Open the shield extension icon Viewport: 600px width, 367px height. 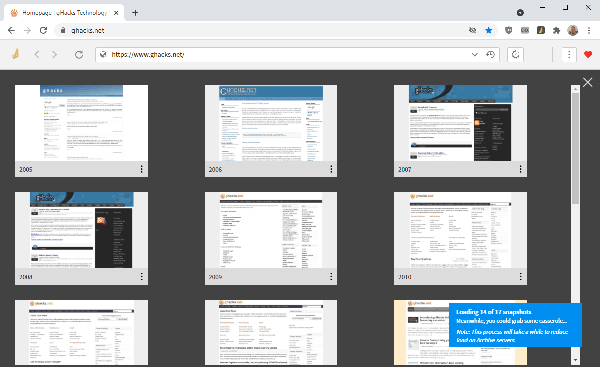509,30
